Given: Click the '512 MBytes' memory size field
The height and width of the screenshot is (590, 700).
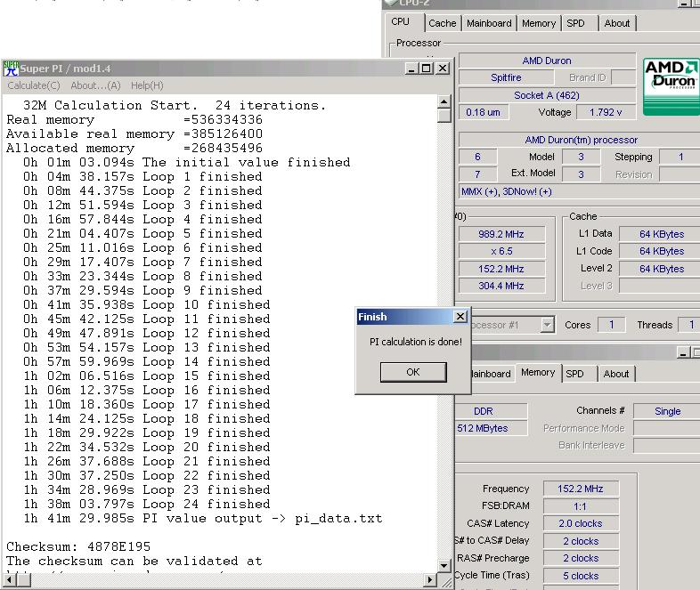Looking at the screenshot, I should [x=491, y=428].
